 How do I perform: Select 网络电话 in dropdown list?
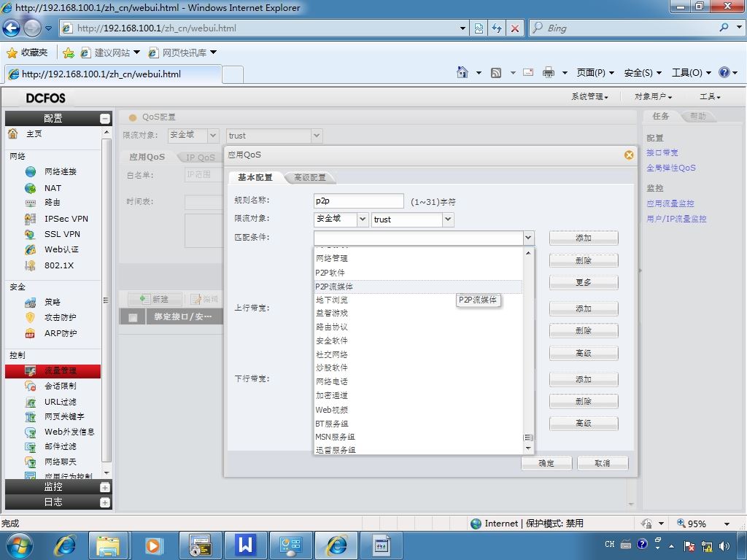[x=418, y=382]
